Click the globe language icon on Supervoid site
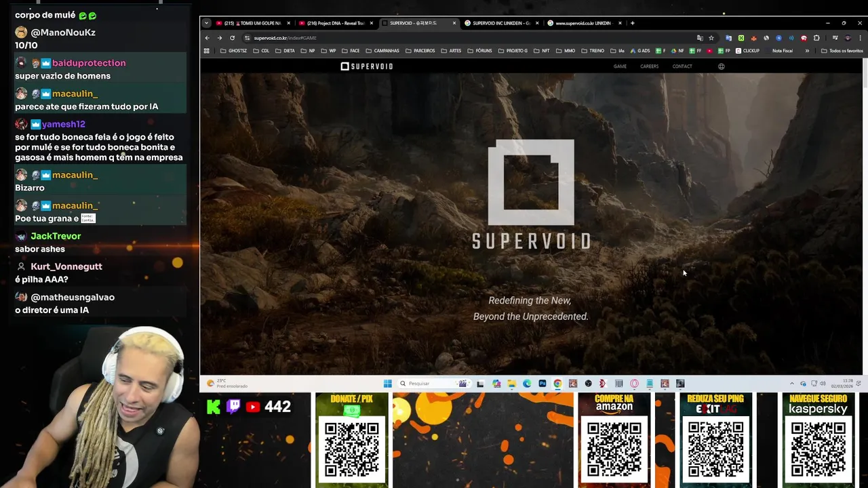The image size is (868, 488). [721, 66]
